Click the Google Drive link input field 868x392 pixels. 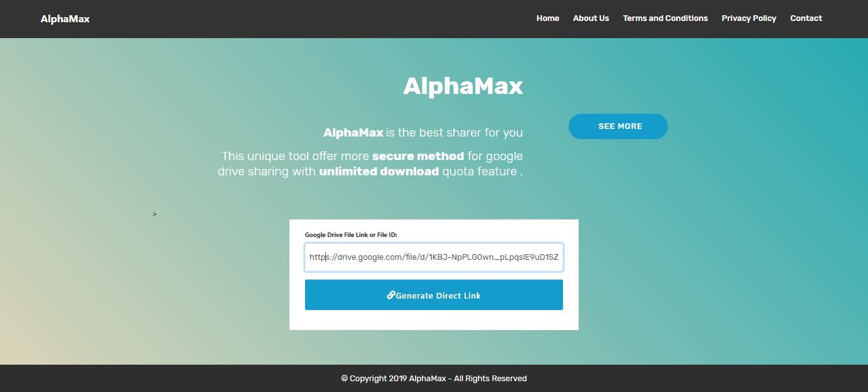[433, 257]
